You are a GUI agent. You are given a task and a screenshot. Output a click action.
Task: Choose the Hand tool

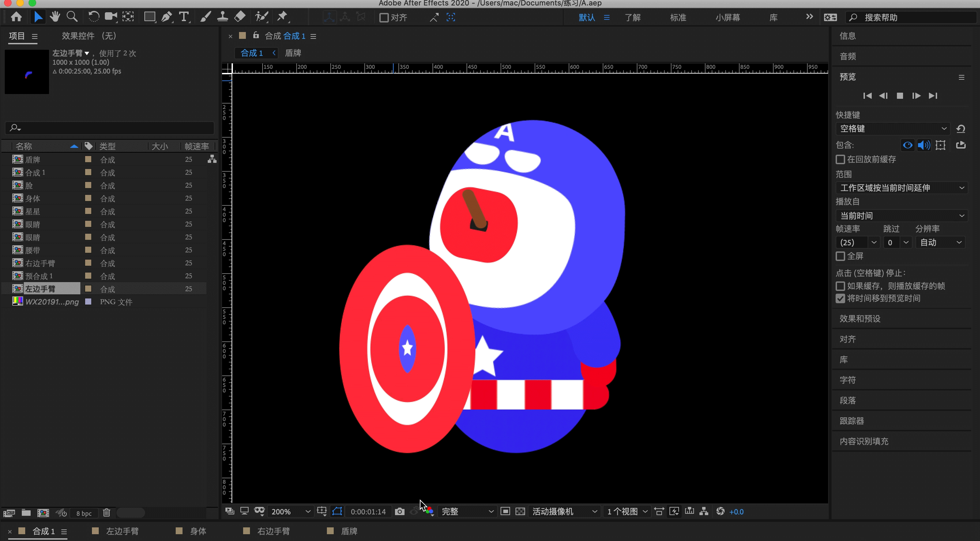pyautogui.click(x=55, y=17)
